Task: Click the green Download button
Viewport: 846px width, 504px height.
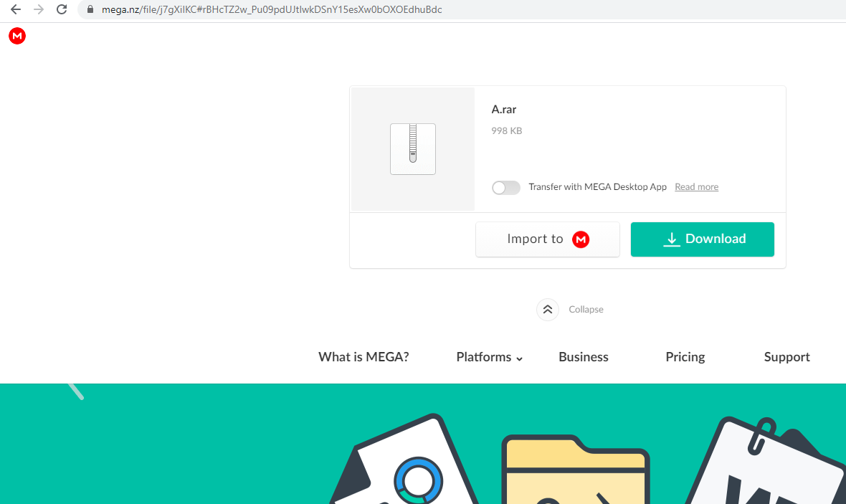Action: [703, 239]
